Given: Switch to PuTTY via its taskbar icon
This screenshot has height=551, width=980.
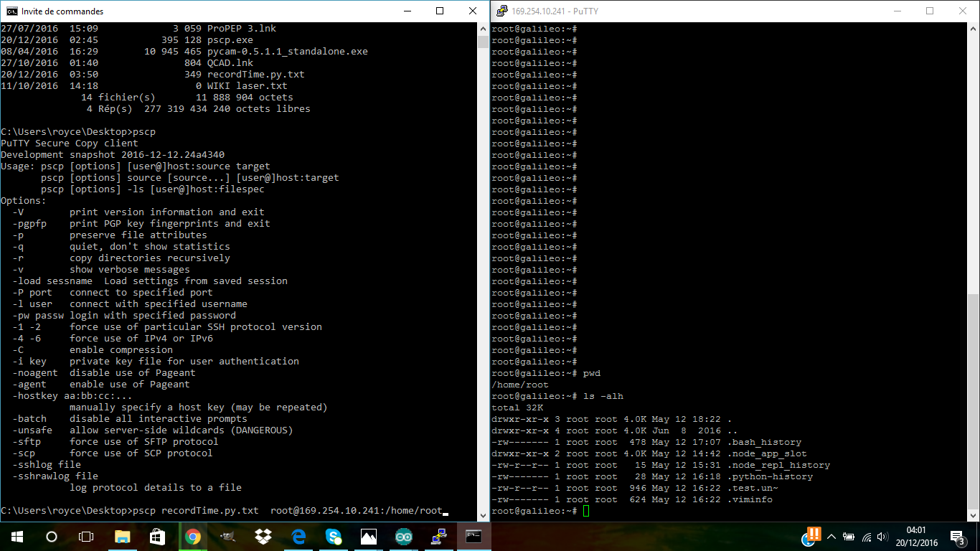Looking at the screenshot, I should (x=438, y=536).
